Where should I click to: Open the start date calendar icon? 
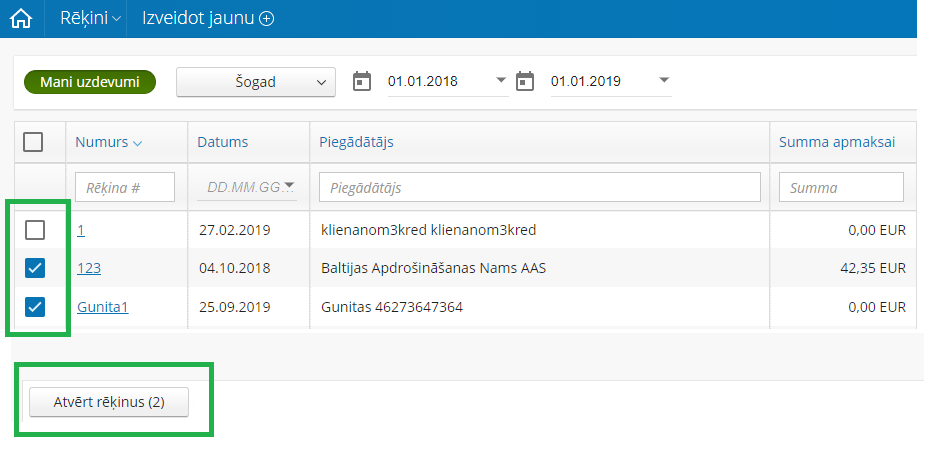(x=362, y=81)
